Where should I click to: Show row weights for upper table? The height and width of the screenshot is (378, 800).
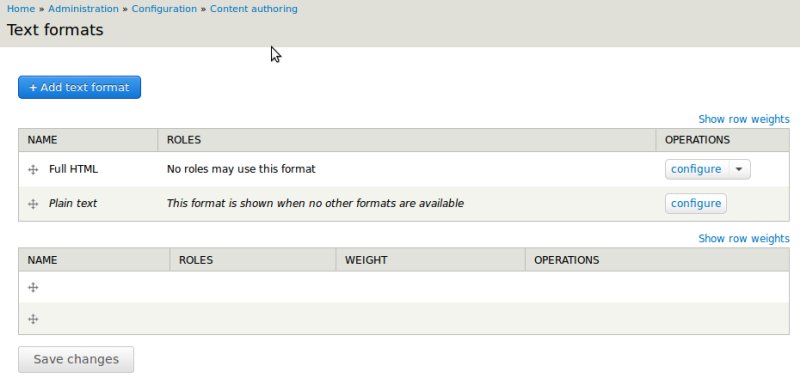pos(744,119)
